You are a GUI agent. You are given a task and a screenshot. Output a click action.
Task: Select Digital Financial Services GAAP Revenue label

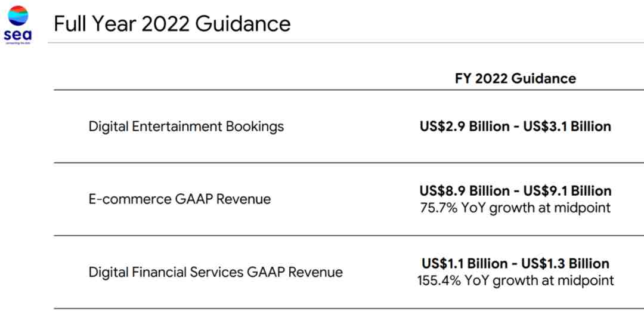(216, 272)
